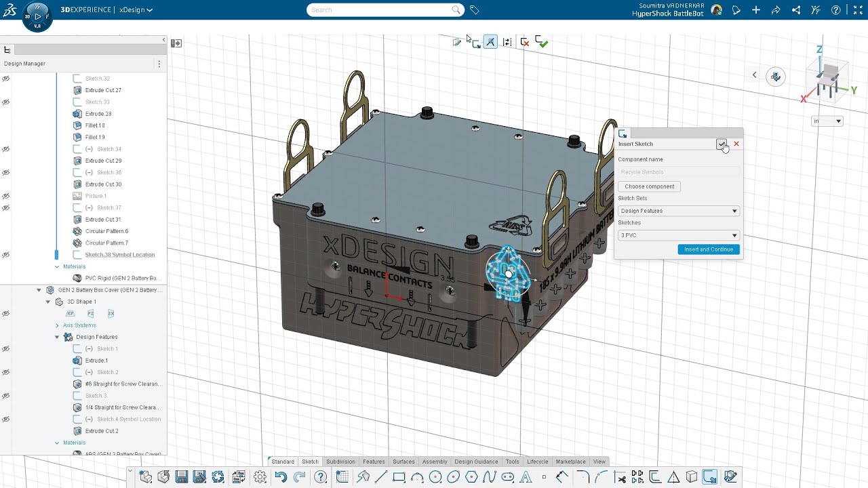
Task: Click the Component name field
Action: coord(678,172)
